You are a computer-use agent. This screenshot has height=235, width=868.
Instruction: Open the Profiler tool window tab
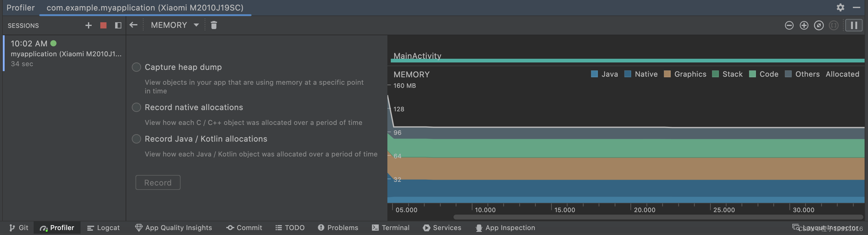(x=57, y=228)
